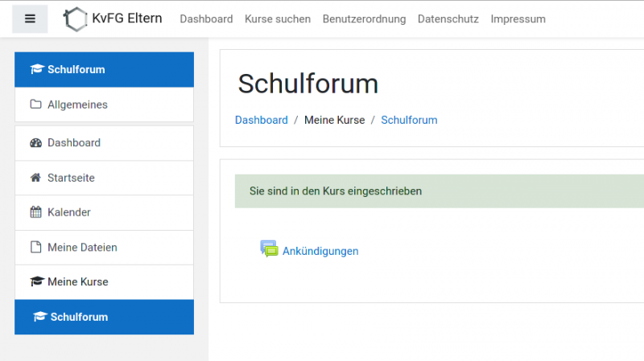Click the KvFG hexagon logo icon
This screenshot has height=361, width=644.
click(76, 18)
